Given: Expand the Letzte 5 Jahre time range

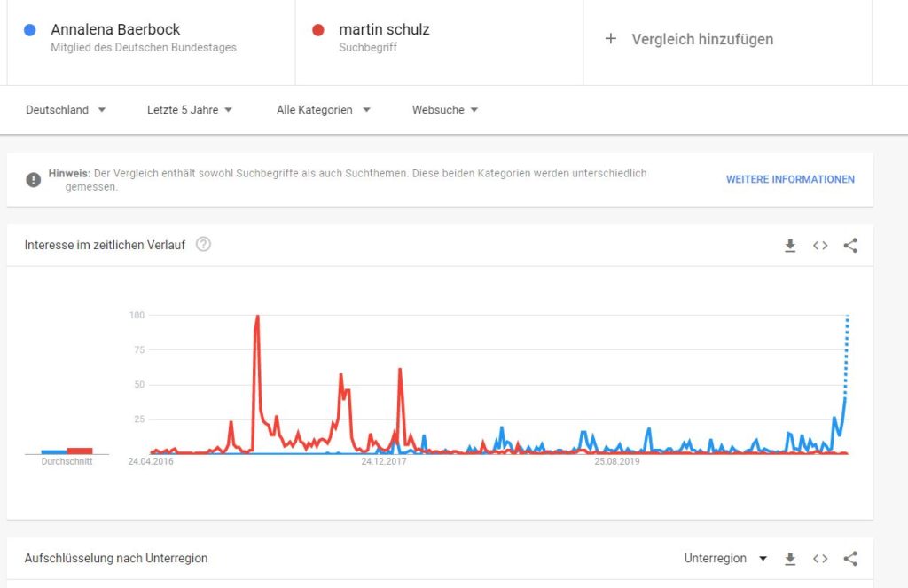Looking at the screenshot, I should pos(190,109).
